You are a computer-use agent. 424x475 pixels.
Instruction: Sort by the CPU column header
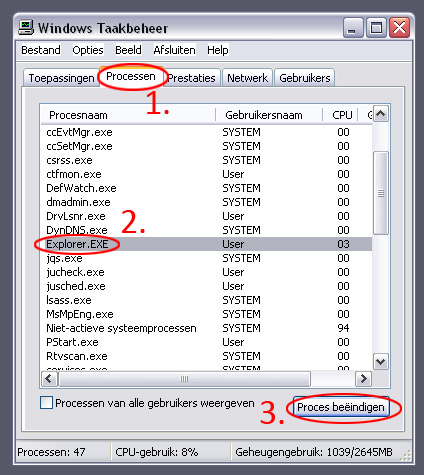[x=340, y=115]
